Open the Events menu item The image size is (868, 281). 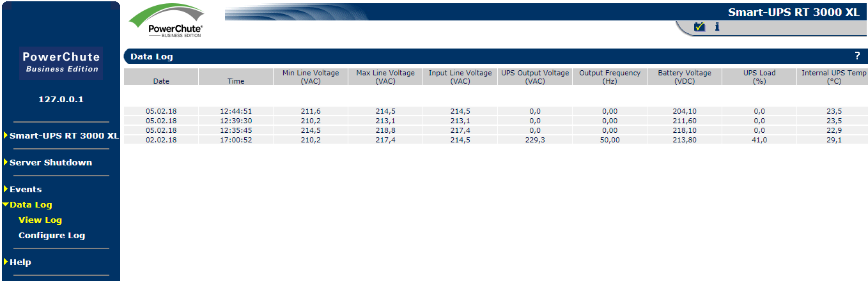pyautogui.click(x=26, y=189)
